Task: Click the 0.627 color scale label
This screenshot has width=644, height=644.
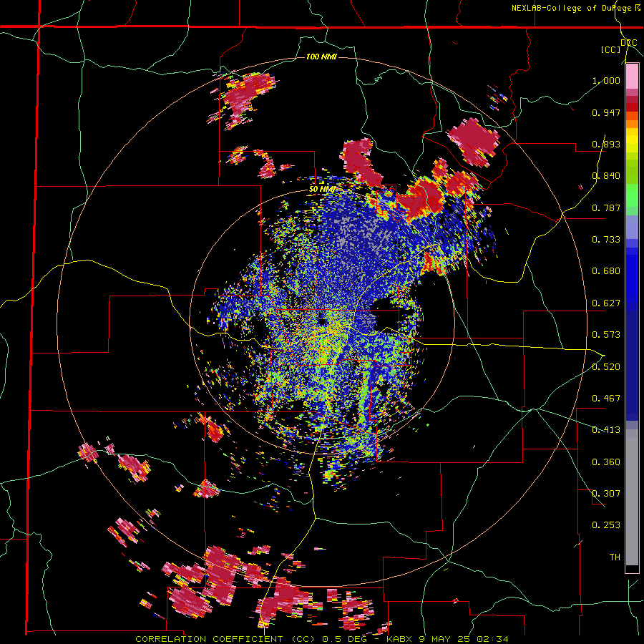Action: coord(606,303)
